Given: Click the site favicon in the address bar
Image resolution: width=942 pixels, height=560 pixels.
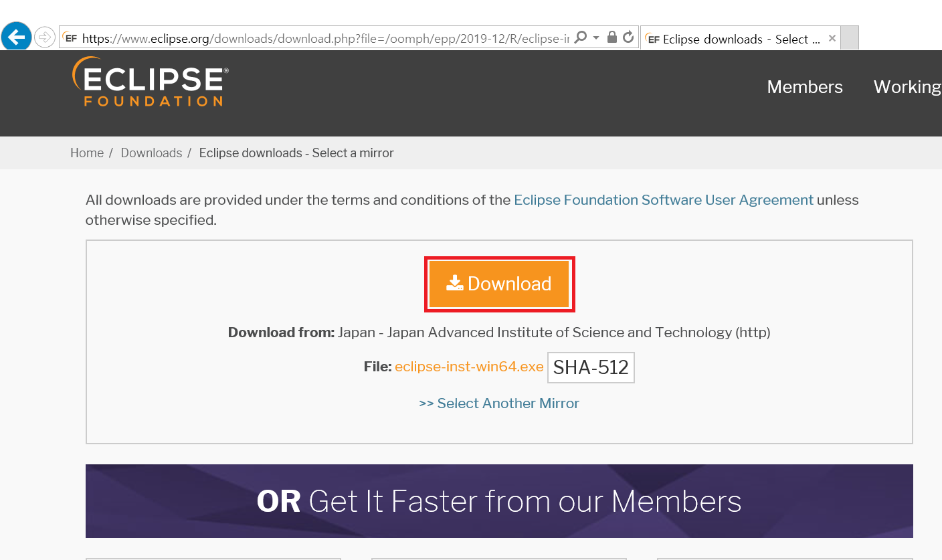Looking at the screenshot, I should click(71, 38).
